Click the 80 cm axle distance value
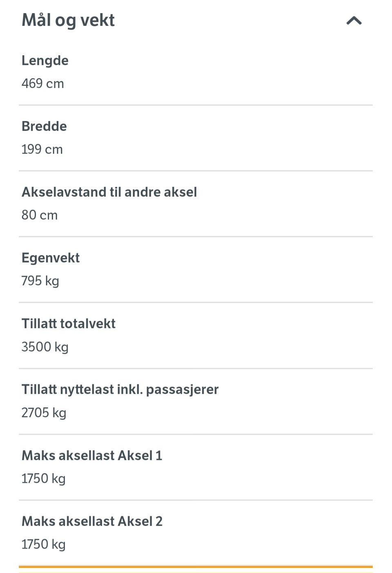This screenshot has height=573, width=392. click(x=40, y=215)
